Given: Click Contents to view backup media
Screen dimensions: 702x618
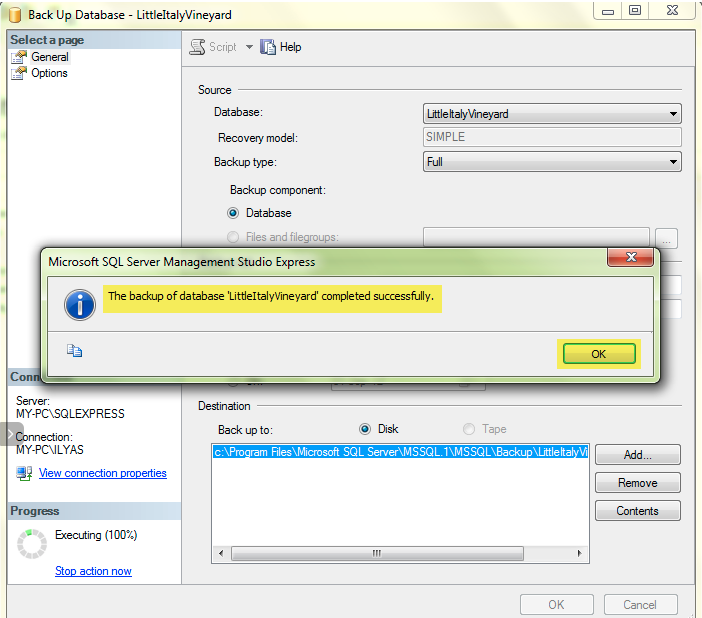Looking at the screenshot, I should tap(638, 511).
